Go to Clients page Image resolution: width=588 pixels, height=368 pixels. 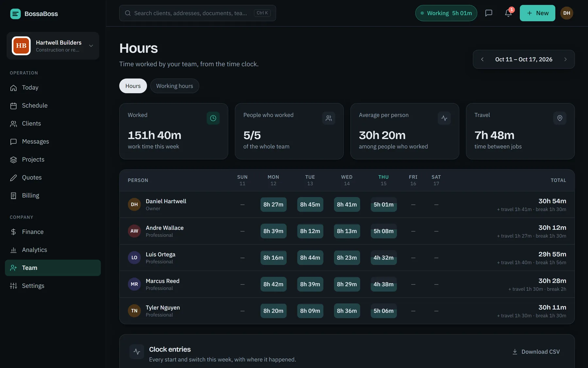click(53, 124)
